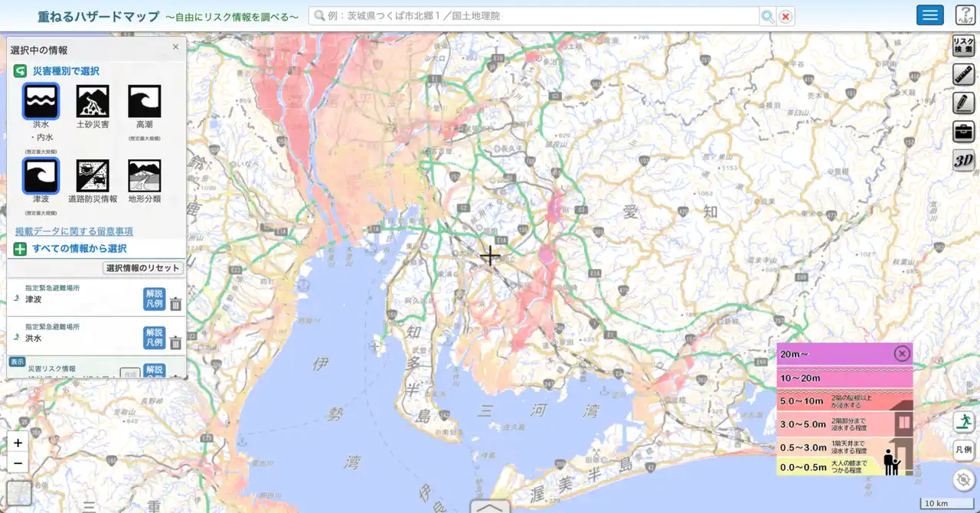
Task: Click the compass orientation icon near bottom right
Action: pyautogui.click(x=963, y=476)
